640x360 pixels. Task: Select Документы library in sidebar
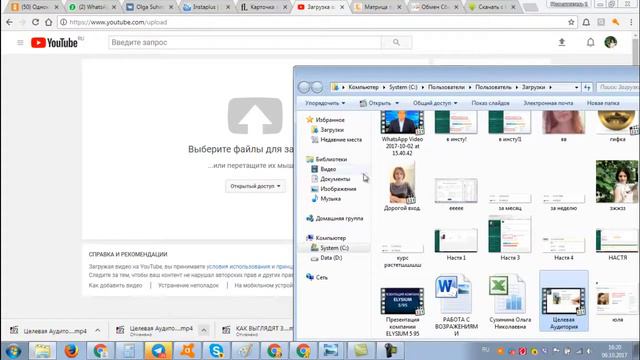point(331,179)
